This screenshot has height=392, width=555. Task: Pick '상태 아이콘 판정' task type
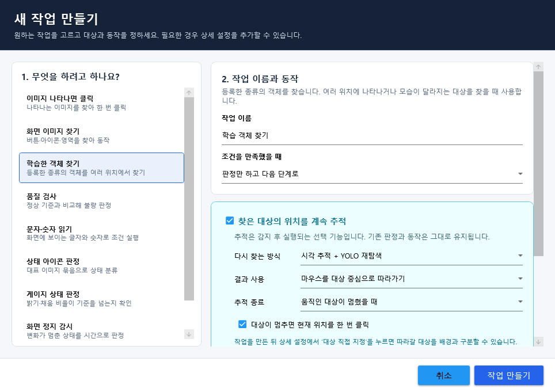pyautogui.click(x=101, y=266)
